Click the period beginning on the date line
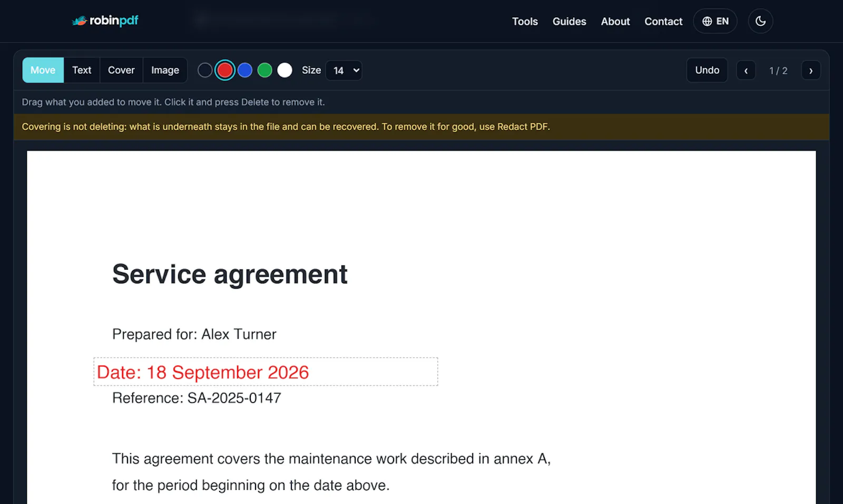Viewport: 843px width, 504px height. tap(251, 485)
